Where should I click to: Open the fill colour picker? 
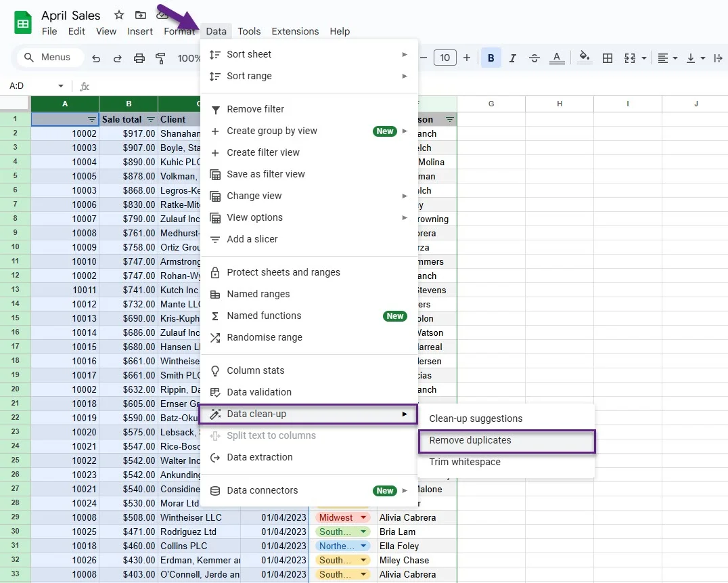pos(585,58)
